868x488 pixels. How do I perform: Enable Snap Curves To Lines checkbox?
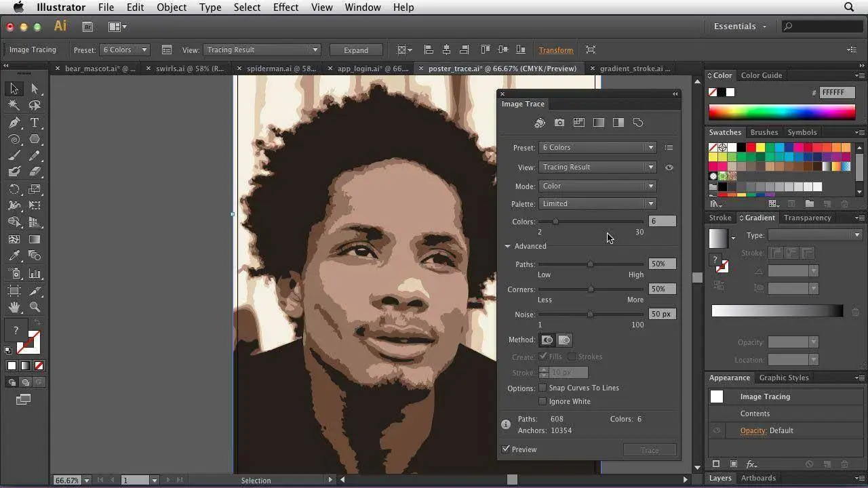(542, 388)
